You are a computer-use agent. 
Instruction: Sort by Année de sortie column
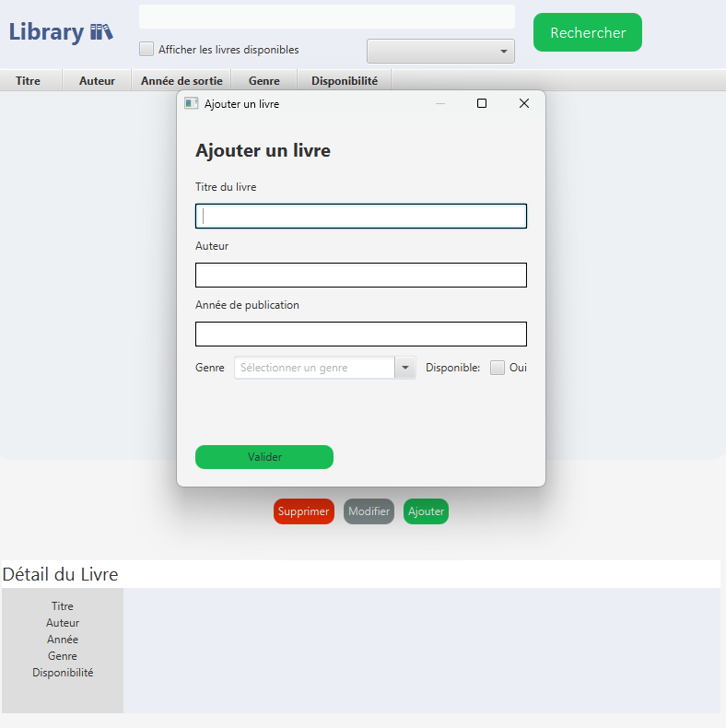181,81
